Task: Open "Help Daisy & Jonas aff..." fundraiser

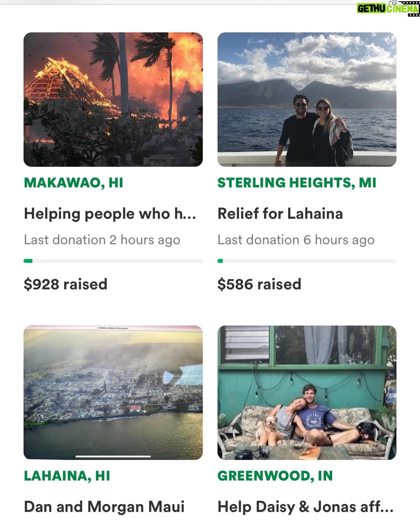Action: coord(305,507)
